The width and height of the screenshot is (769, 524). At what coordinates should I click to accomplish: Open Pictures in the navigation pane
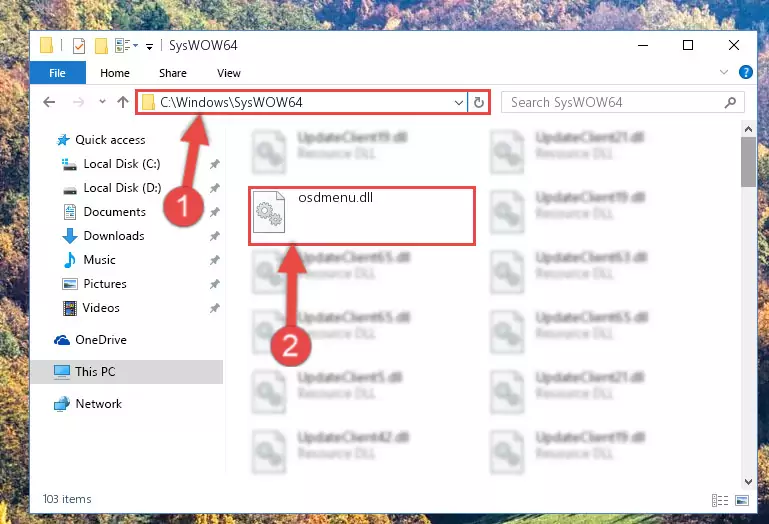point(104,284)
